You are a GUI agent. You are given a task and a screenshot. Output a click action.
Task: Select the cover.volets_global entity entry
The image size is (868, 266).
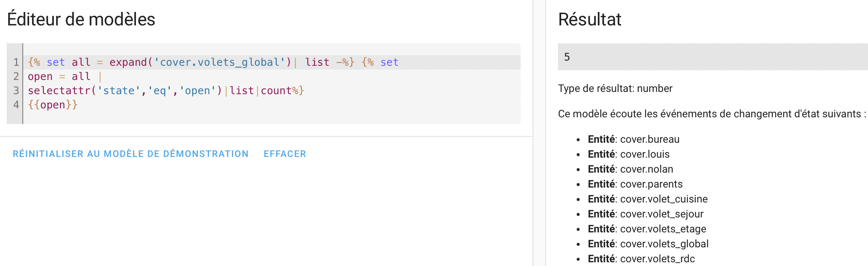pos(648,244)
